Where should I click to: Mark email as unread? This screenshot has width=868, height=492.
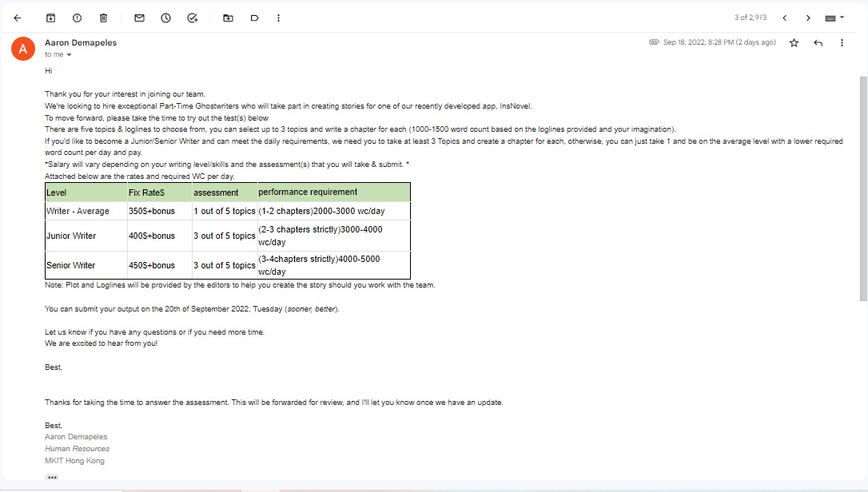(x=140, y=18)
